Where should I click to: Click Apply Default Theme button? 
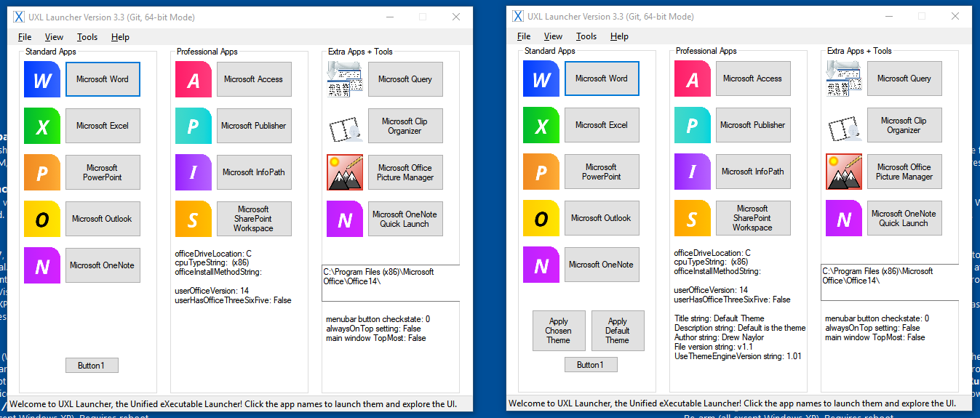tap(618, 331)
